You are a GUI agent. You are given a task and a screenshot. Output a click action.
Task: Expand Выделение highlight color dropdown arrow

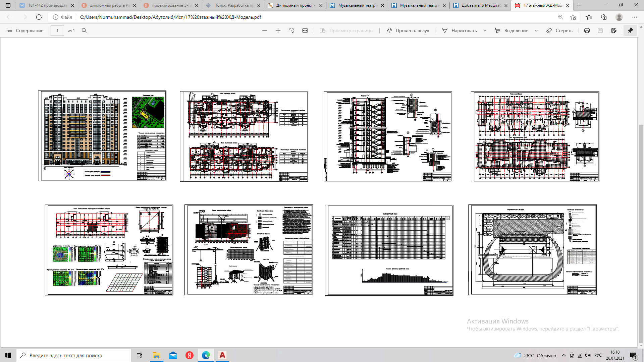pos(536,31)
